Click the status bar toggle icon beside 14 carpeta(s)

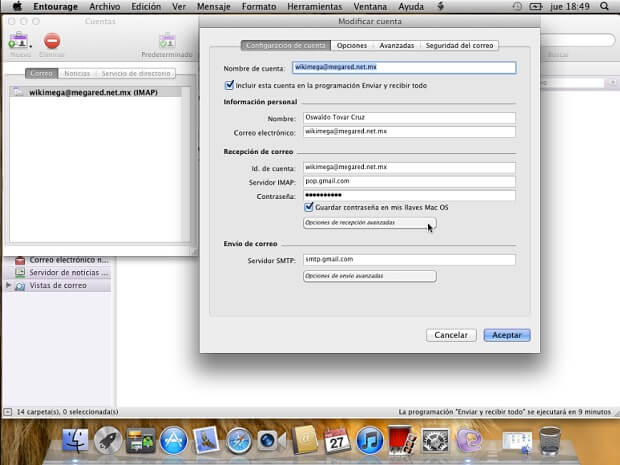click(8, 412)
